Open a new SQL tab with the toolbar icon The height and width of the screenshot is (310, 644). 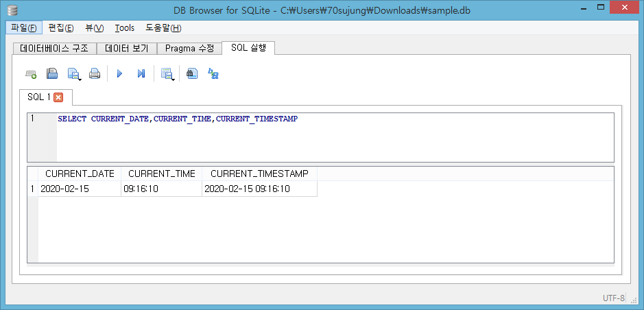coord(31,74)
